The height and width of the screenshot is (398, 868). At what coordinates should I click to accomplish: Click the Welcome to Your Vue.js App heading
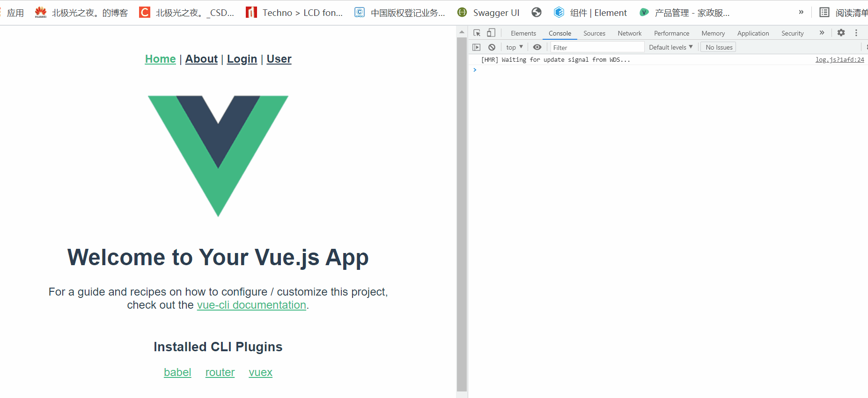click(218, 257)
